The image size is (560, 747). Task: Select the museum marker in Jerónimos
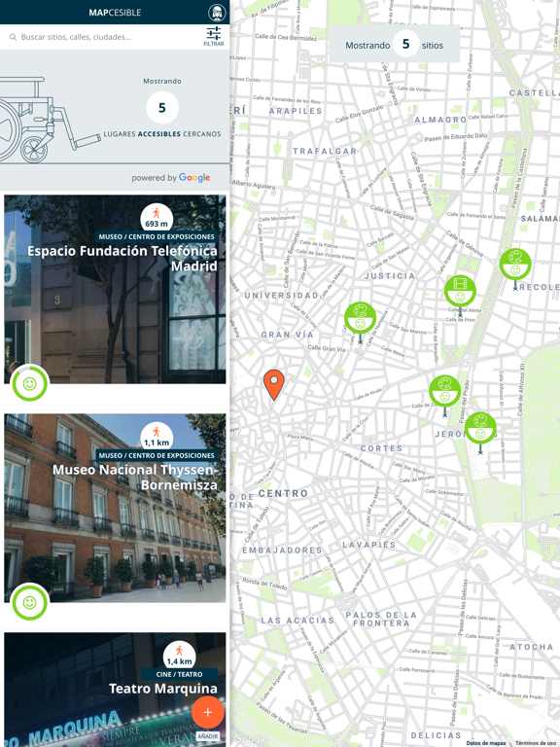[480, 429]
